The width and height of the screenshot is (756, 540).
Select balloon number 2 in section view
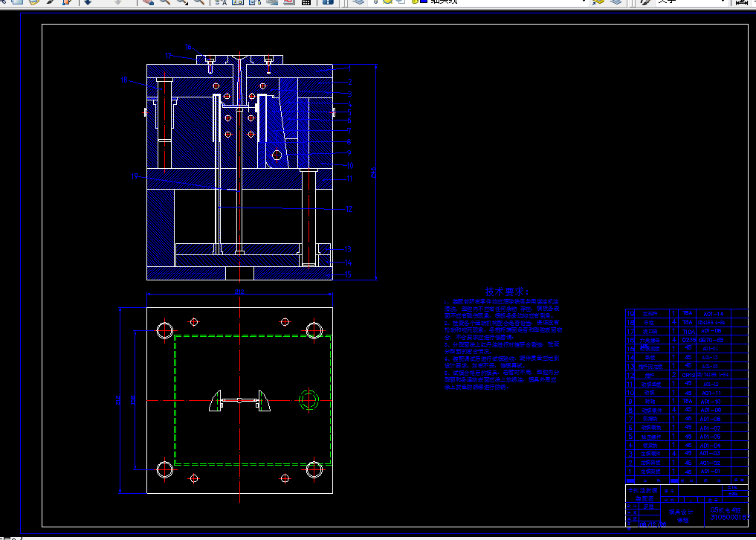pyautogui.click(x=350, y=82)
